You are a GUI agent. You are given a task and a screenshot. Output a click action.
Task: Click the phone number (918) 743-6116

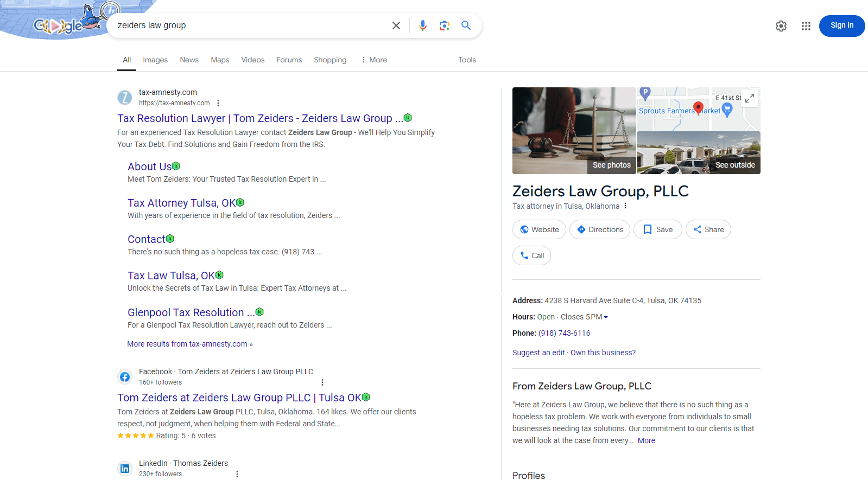point(564,333)
